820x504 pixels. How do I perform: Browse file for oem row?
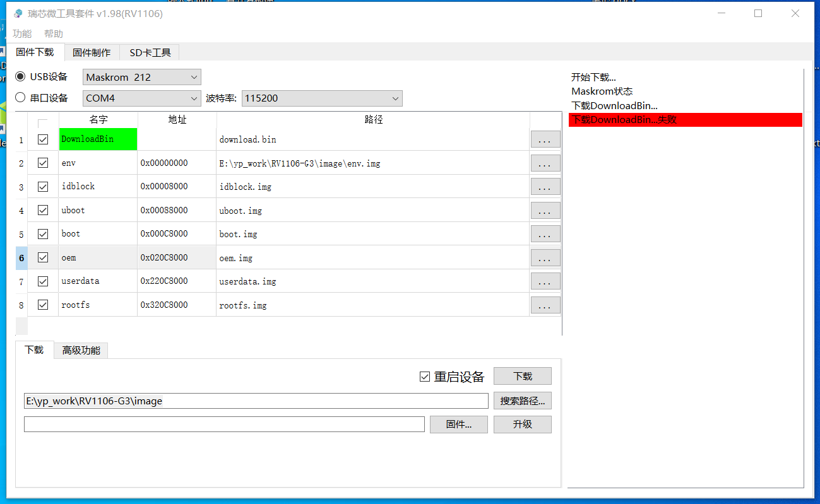(545, 257)
